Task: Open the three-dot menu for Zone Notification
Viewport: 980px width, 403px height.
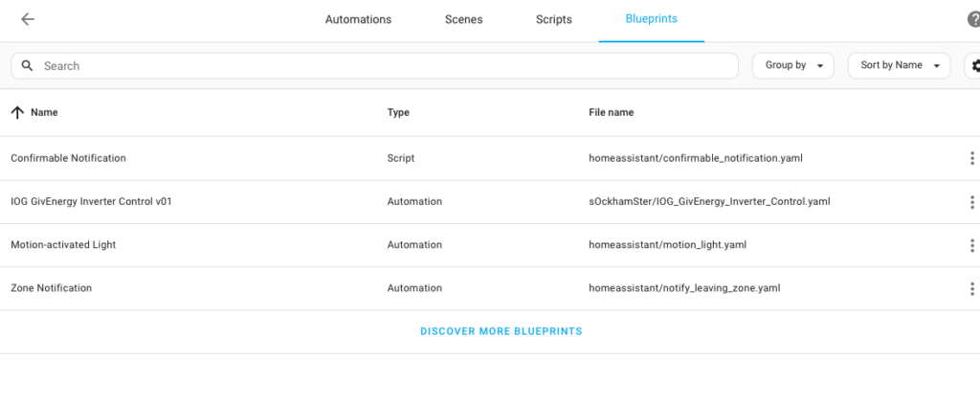Action: (x=972, y=289)
